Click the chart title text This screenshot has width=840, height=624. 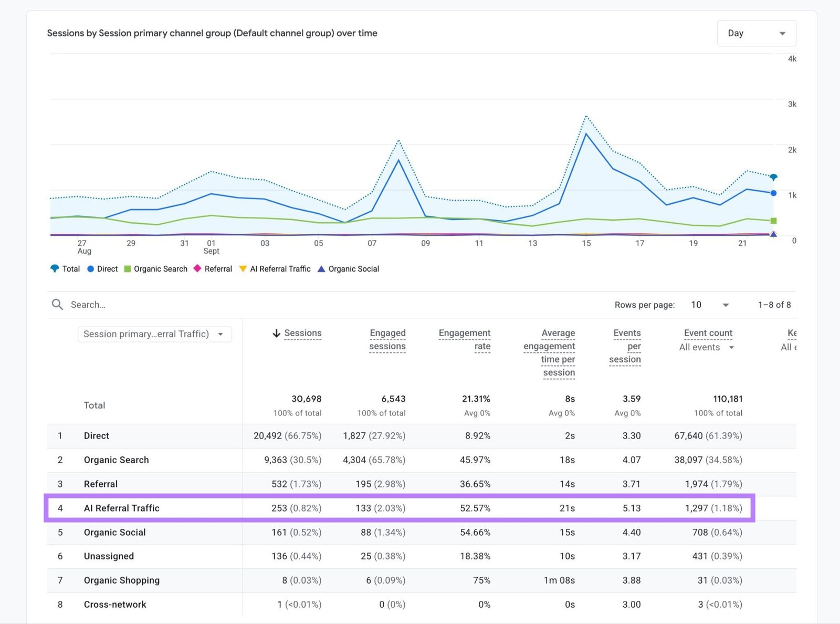pyautogui.click(x=212, y=33)
